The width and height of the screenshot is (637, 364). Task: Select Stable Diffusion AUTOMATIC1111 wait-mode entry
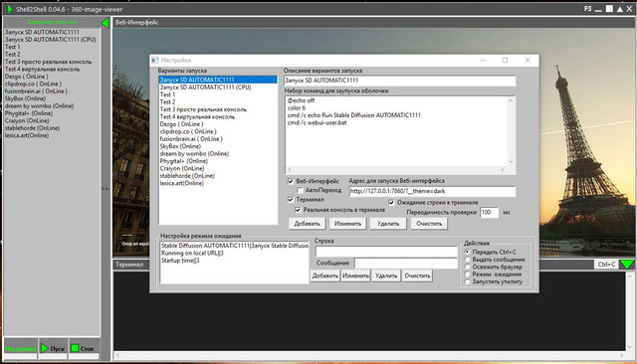tap(235, 246)
